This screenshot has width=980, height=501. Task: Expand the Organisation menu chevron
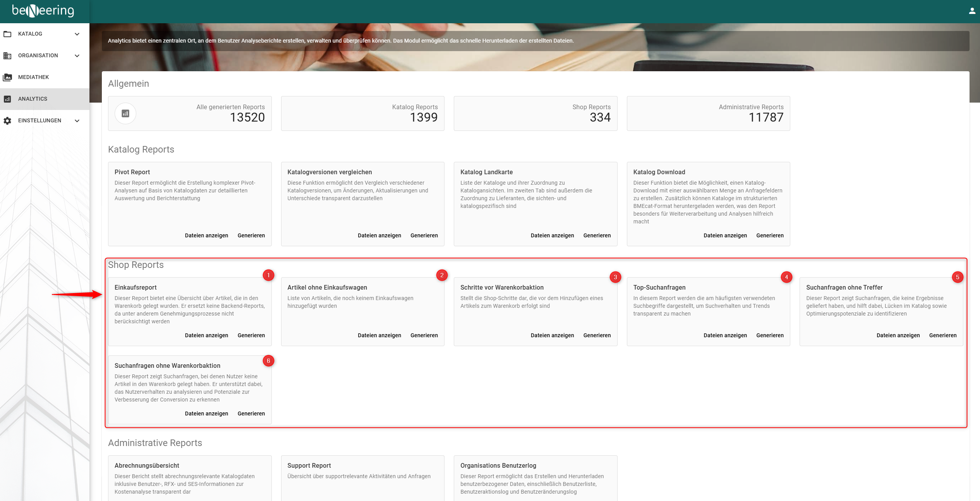(77, 56)
